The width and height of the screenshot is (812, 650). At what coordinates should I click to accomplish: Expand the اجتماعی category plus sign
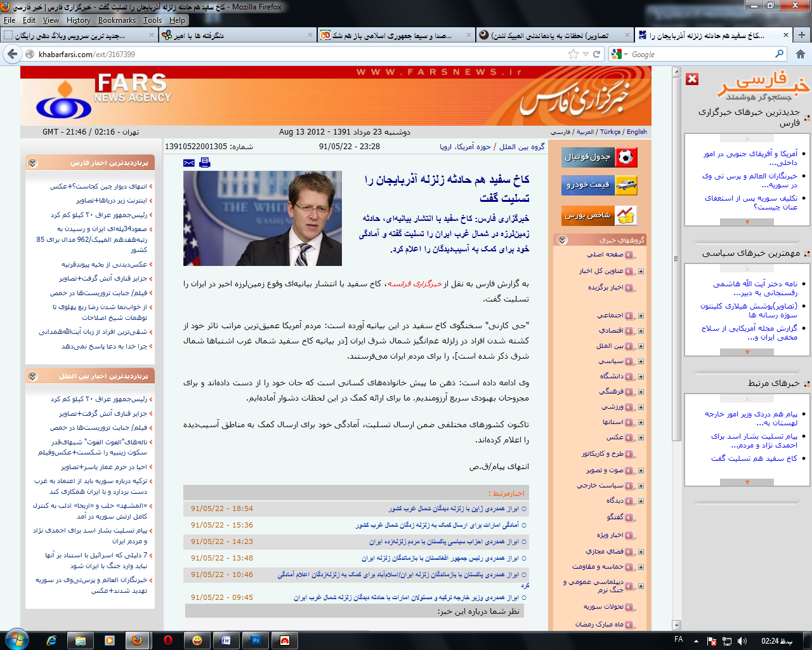[x=641, y=315]
